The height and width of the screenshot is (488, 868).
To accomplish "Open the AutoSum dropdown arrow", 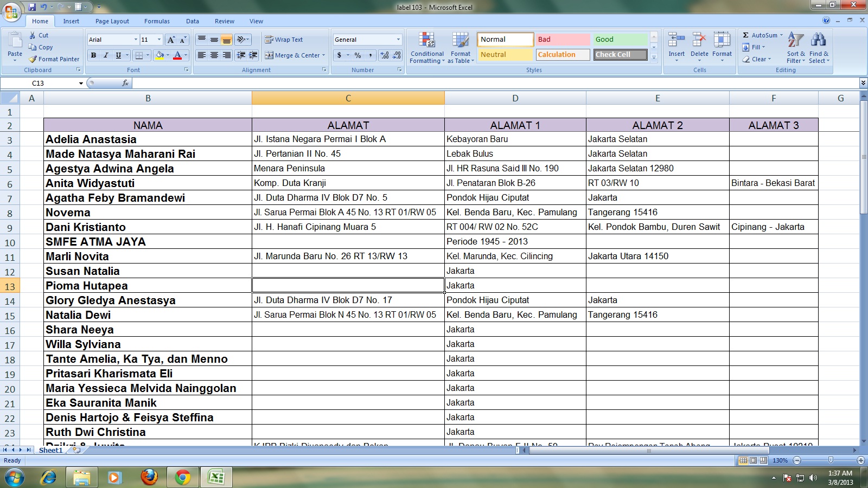I will 781,35.
